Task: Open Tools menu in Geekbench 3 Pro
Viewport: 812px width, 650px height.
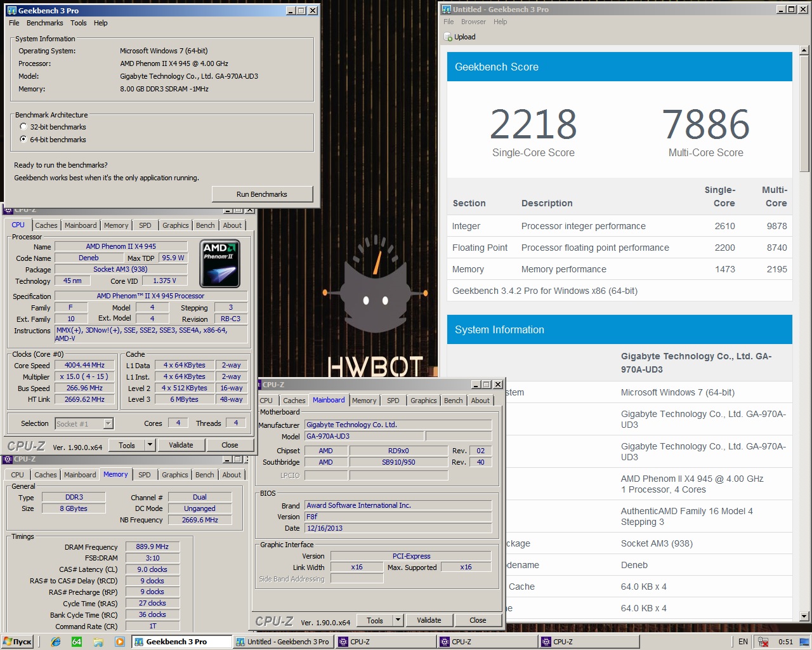Action: point(79,23)
